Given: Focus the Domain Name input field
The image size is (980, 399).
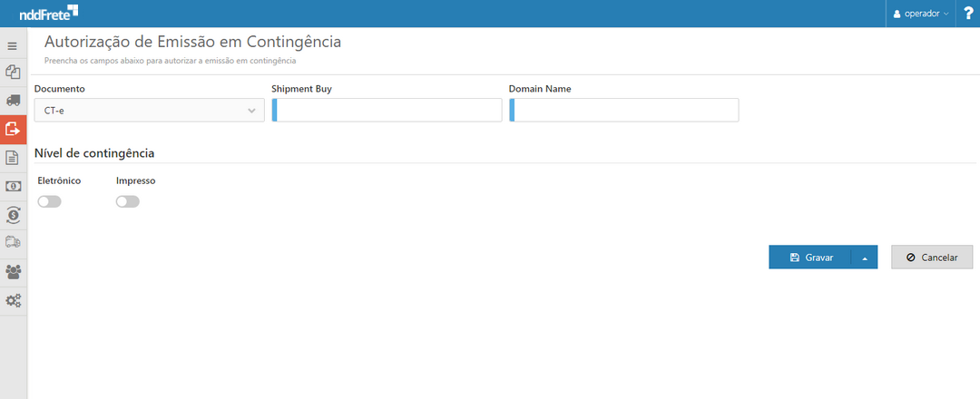Looking at the screenshot, I should tap(623, 110).
